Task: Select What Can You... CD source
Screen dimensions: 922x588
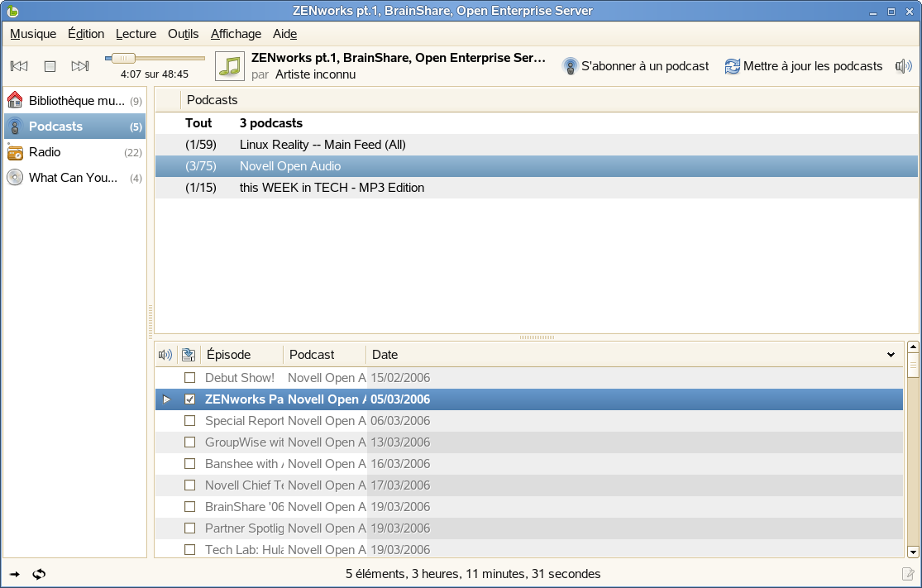Action: (74, 178)
